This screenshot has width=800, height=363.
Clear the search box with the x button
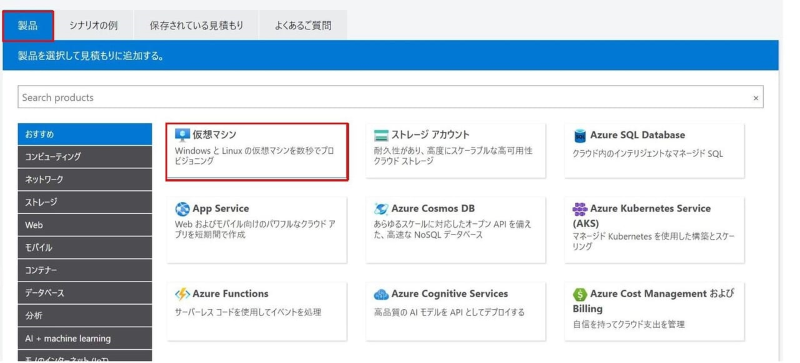click(x=756, y=98)
